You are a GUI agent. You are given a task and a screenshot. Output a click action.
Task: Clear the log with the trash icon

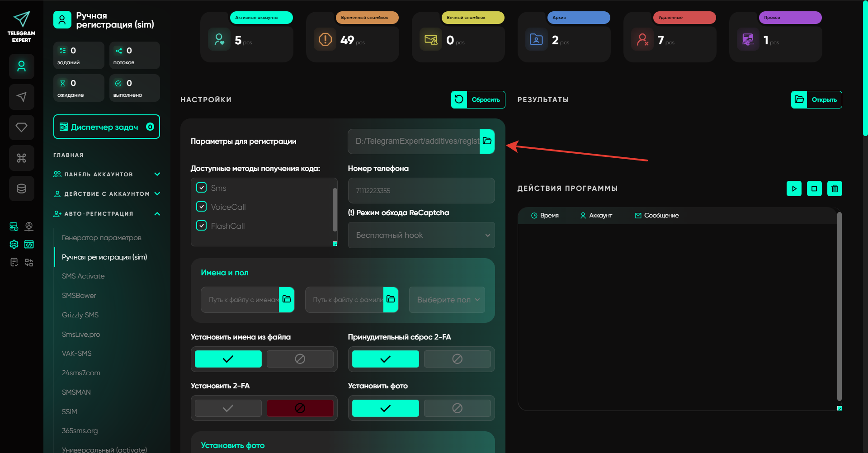click(x=835, y=189)
